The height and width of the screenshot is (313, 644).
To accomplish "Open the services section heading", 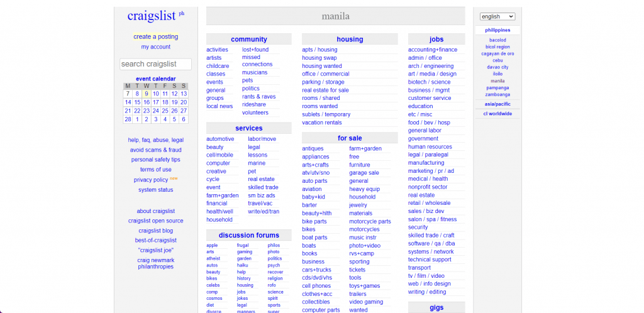I will (x=249, y=128).
